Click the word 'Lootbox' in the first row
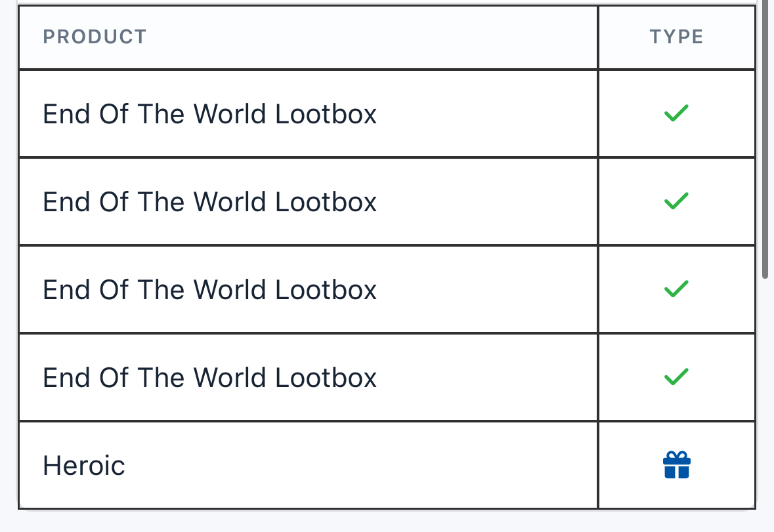The width and height of the screenshot is (774, 532). coord(326,114)
